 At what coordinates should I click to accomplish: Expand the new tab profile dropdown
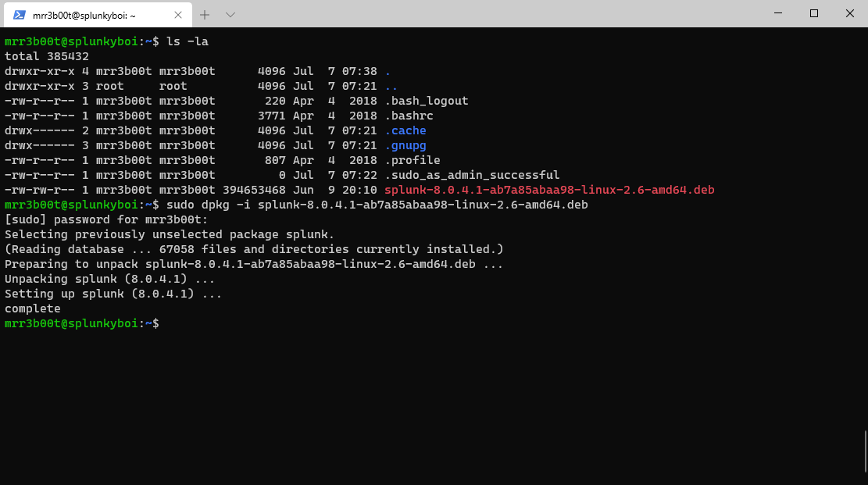230,15
